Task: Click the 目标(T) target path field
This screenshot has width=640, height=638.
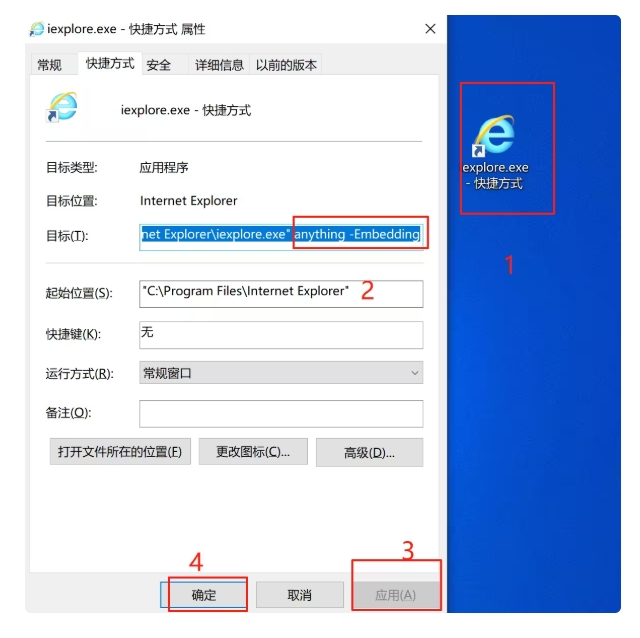Action: (281, 237)
